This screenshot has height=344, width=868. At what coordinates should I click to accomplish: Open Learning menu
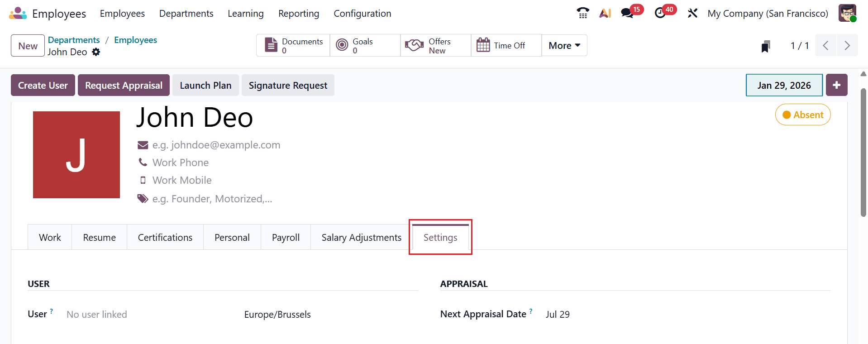245,14
